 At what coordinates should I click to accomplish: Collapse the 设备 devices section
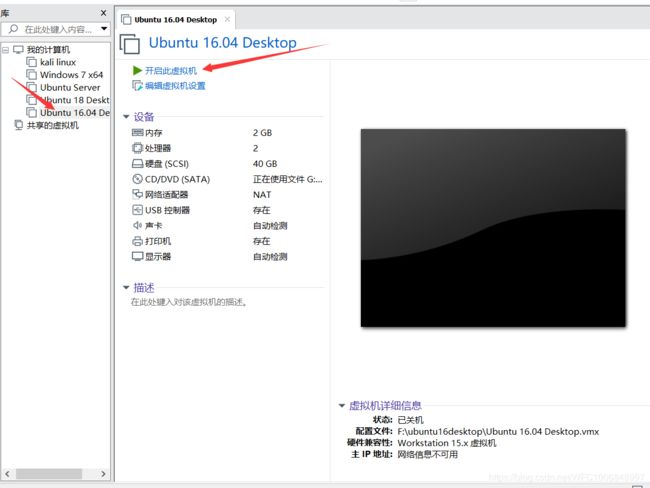click(x=126, y=117)
